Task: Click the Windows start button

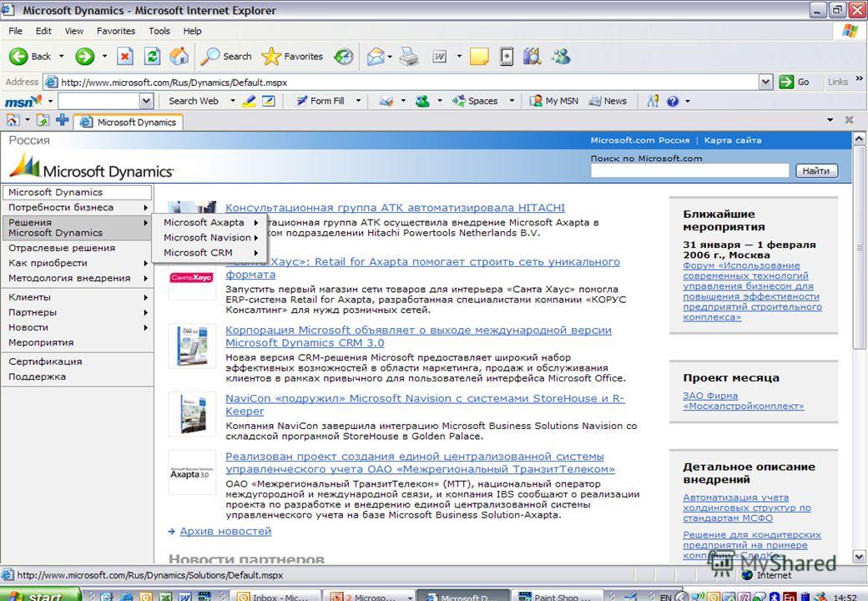Action: click(40, 595)
